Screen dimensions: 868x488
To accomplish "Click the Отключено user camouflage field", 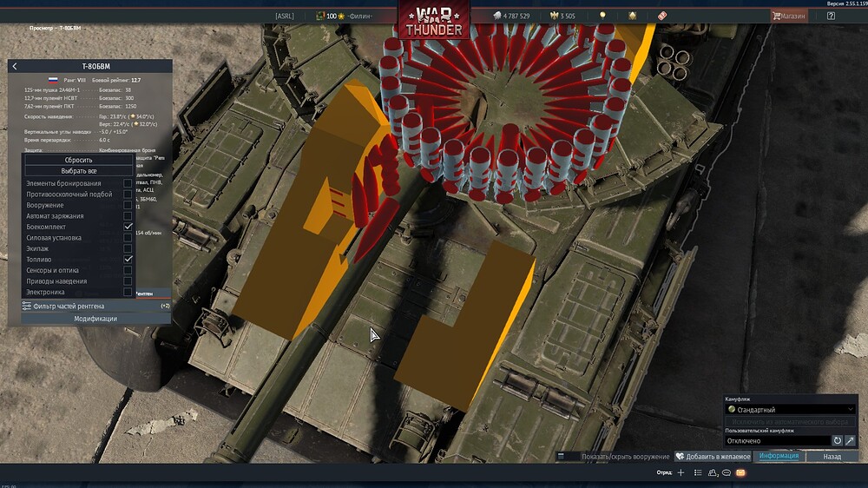I will [778, 441].
